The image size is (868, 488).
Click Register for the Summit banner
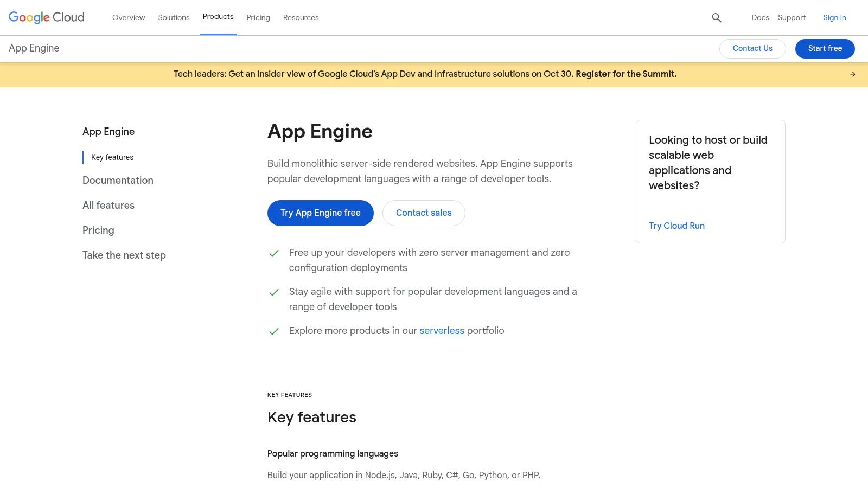626,74
